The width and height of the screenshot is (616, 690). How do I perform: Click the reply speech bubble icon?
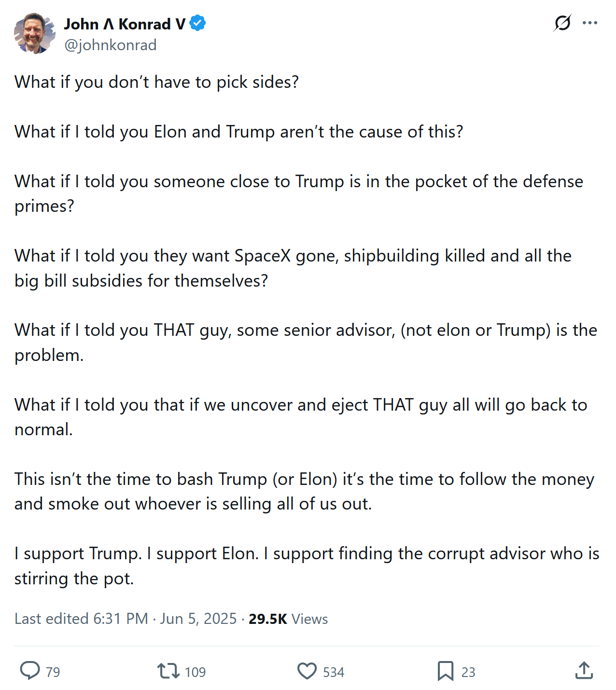click(x=30, y=671)
